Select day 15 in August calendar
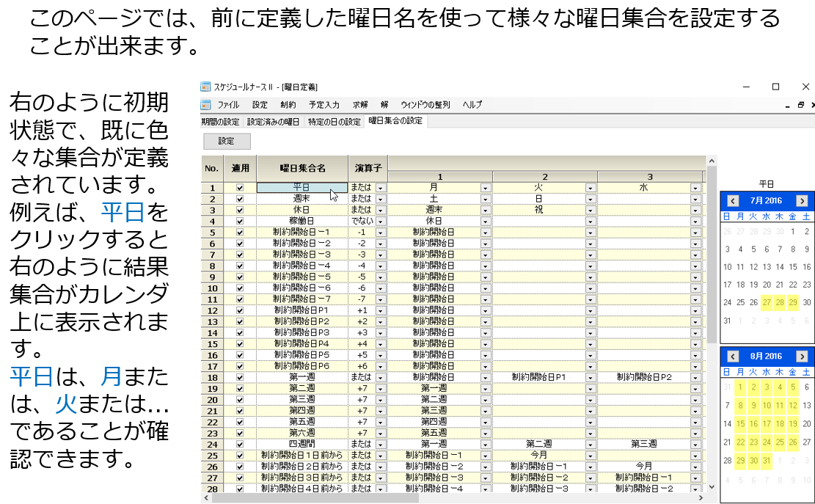 740,424
